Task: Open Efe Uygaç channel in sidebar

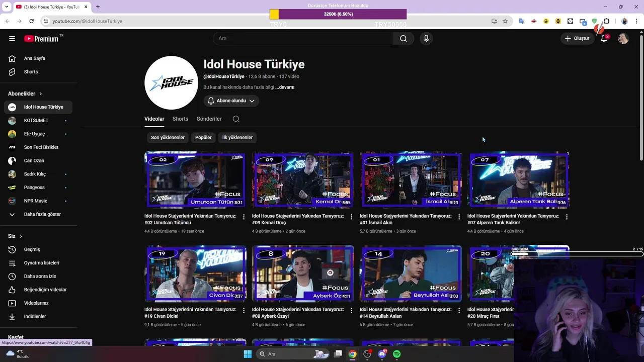Action: [x=38, y=134]
